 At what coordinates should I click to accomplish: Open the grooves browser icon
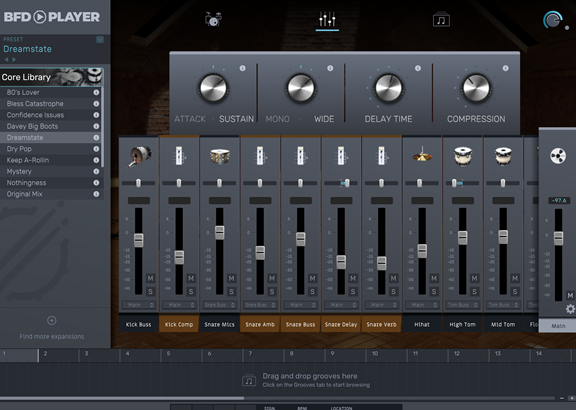click(x=441, y=19)
